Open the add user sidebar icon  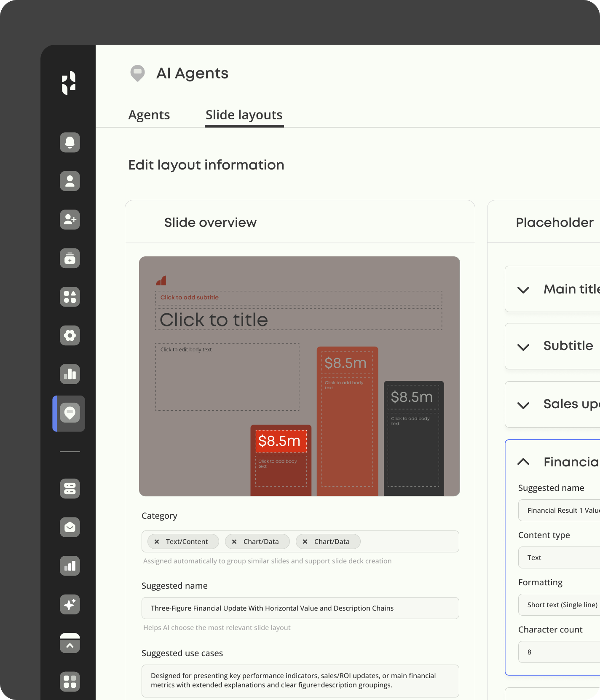tap(70, 220)
